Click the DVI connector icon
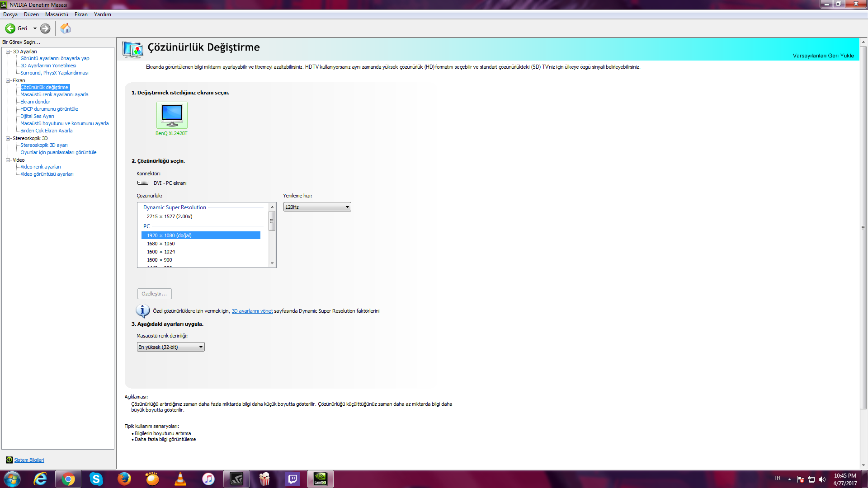868x488 pixels. (143, 183)
